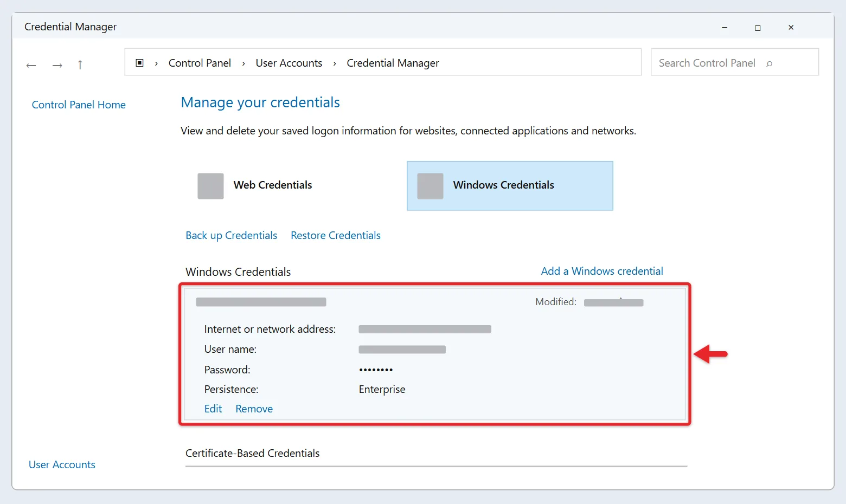Select User Accounts in breadcrumb
The image size is (846, 504).
289,63
